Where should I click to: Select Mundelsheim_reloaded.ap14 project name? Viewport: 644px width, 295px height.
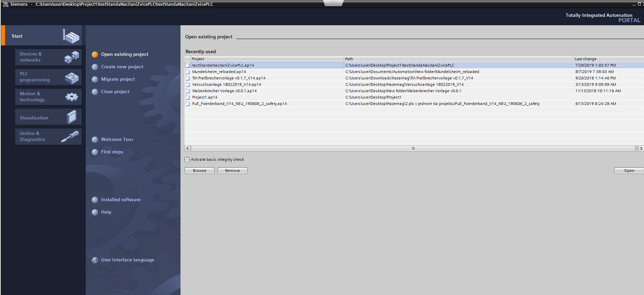click(x=219, y=72)
